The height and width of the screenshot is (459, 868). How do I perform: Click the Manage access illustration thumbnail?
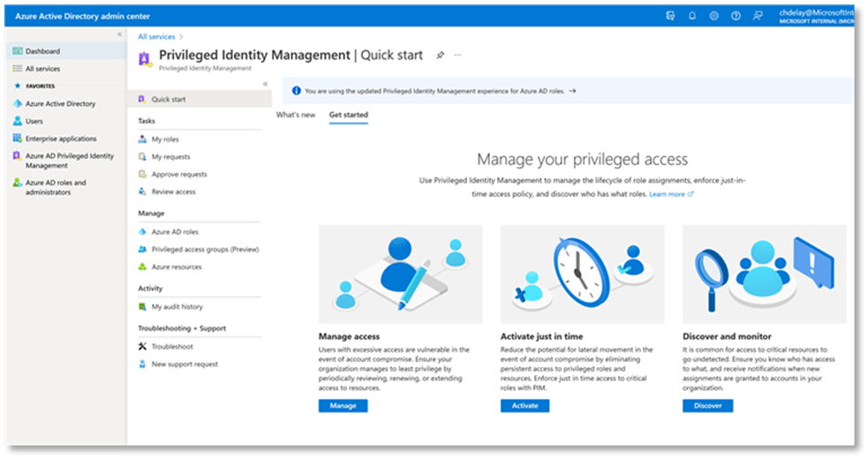point(400,274)
